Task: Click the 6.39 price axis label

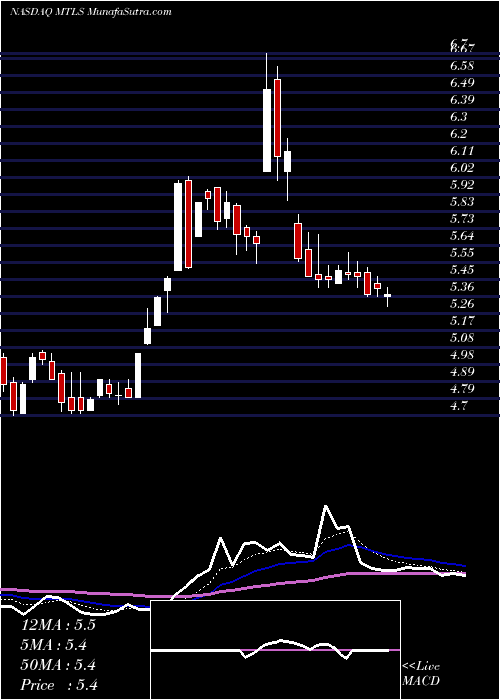Action: click(462, 100)
